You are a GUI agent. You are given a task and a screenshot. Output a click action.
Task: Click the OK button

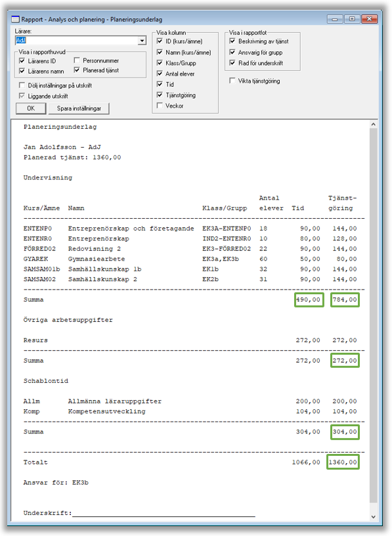[31, 108]
